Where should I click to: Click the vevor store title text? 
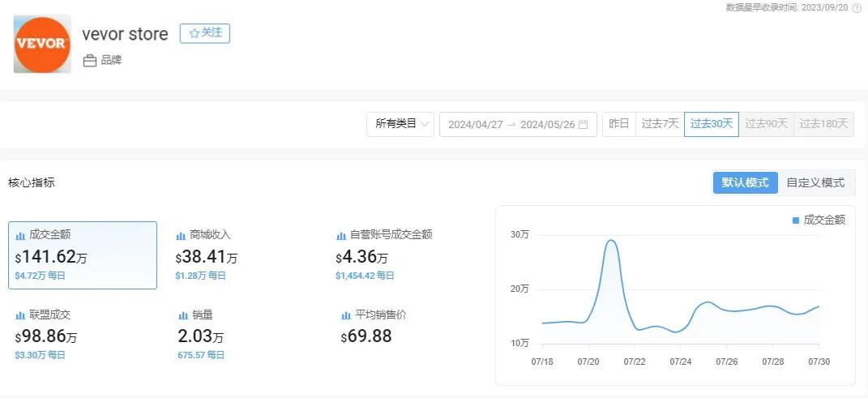point(125,34)
